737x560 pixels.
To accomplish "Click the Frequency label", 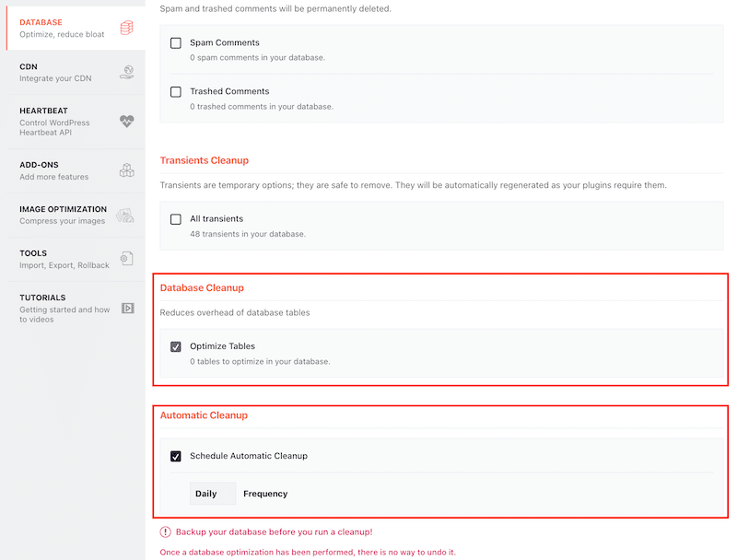I will coord(265,494).
